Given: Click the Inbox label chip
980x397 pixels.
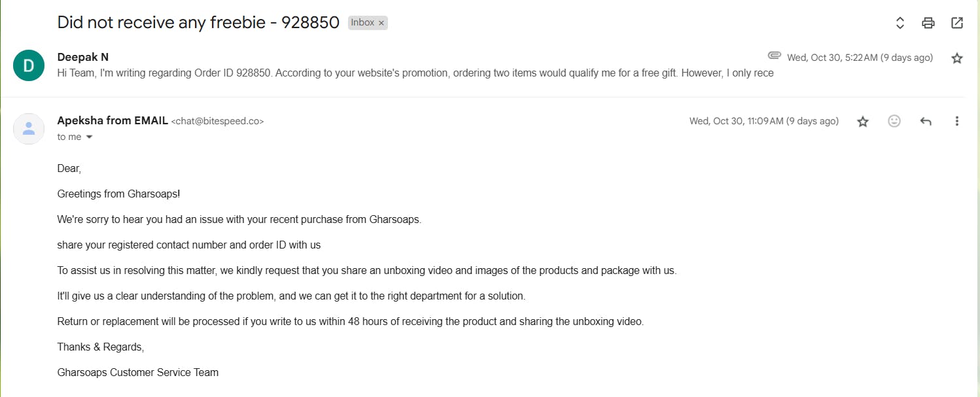Looking at the screenshot, I should tap(362, 23).
